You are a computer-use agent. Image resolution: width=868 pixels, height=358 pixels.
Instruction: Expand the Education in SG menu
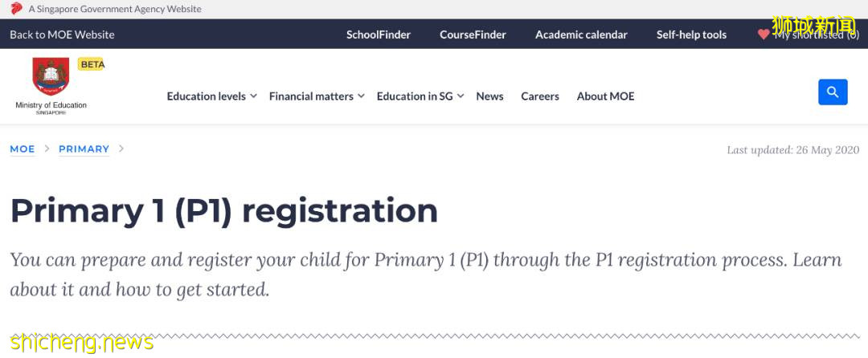[420, 96]
